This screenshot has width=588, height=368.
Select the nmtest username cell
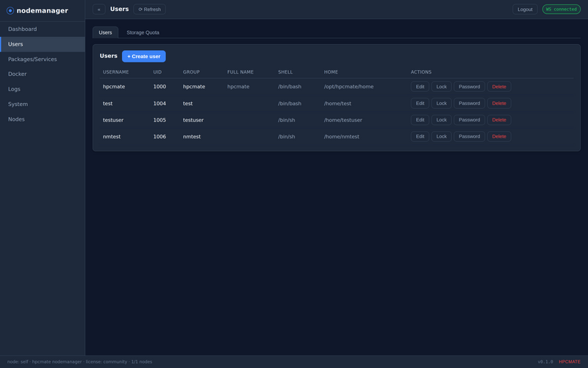click(112, 137)
